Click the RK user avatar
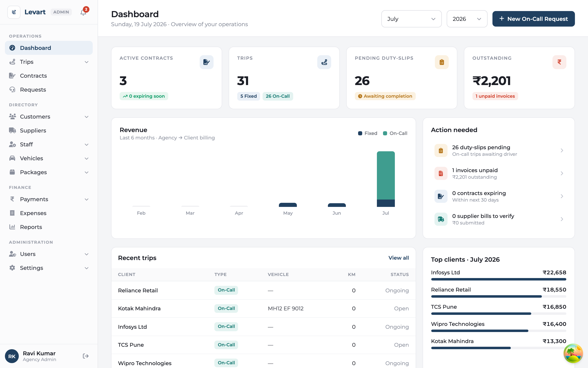 tap(12, 356)
